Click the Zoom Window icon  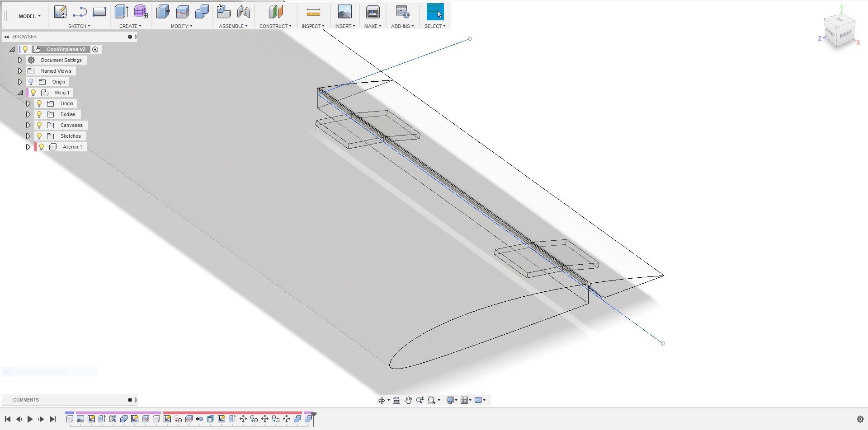432,400
